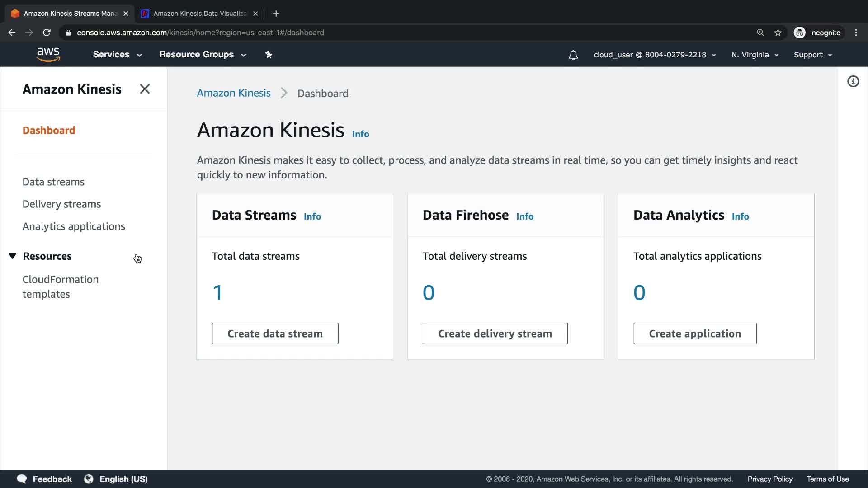Image resolution: width=868 pixels, height=488 pixels.
Task: Click Create delivery stream button
Action: (x=495, y=333)
